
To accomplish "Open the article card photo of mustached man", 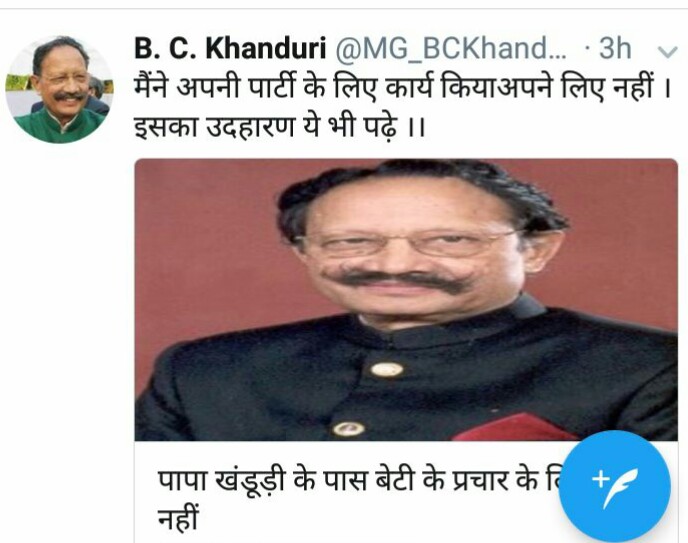I will pos(406,300).
